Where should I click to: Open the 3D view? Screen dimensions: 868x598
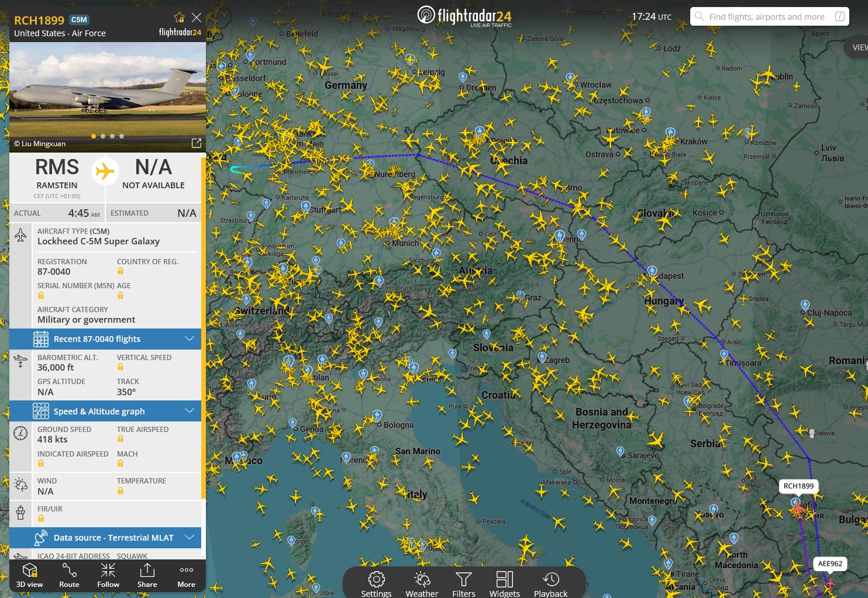pyautogui.click(x=29, y=575)
